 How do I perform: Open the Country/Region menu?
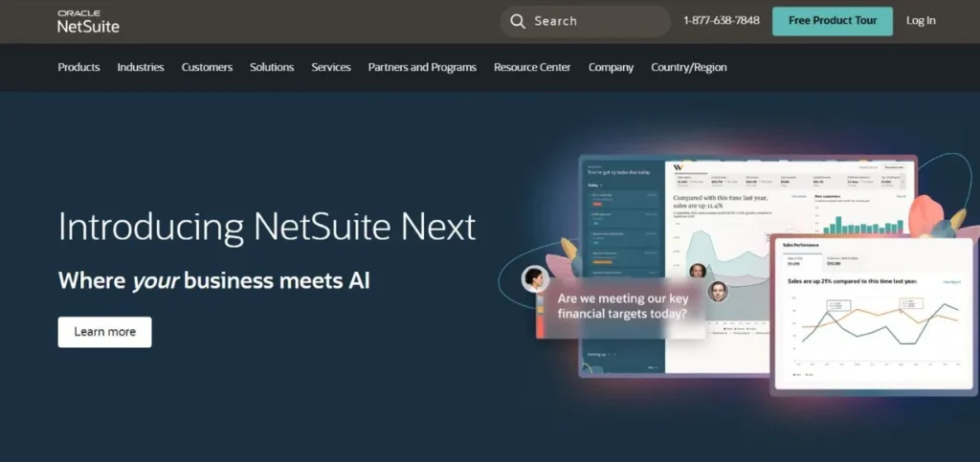689,67
